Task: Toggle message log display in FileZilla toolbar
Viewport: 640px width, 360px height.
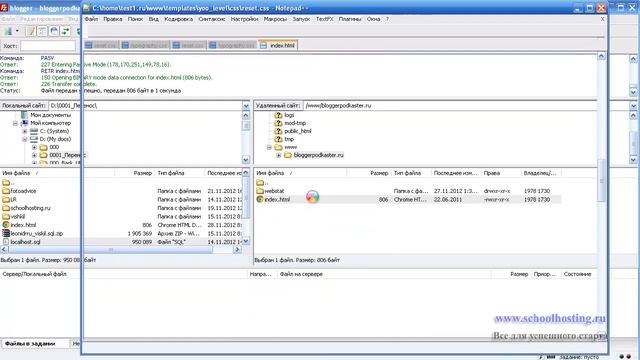Action: tap(31, 31)
